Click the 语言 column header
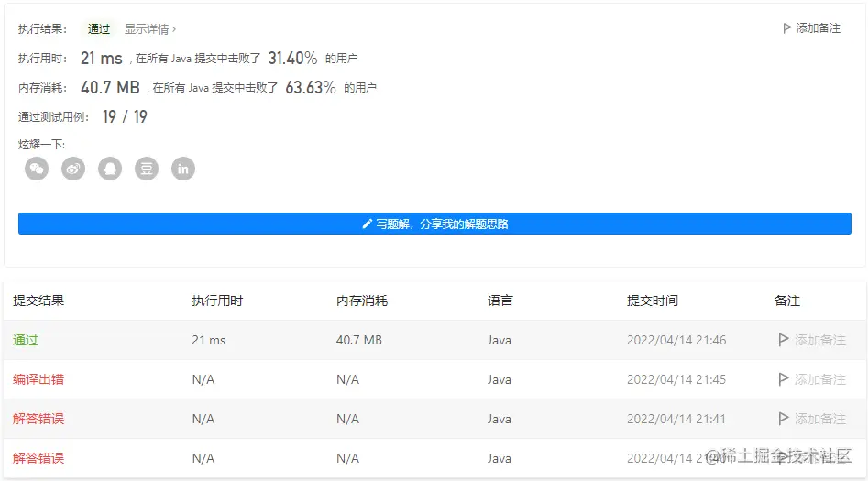868x481 pixels. (500, 301)
